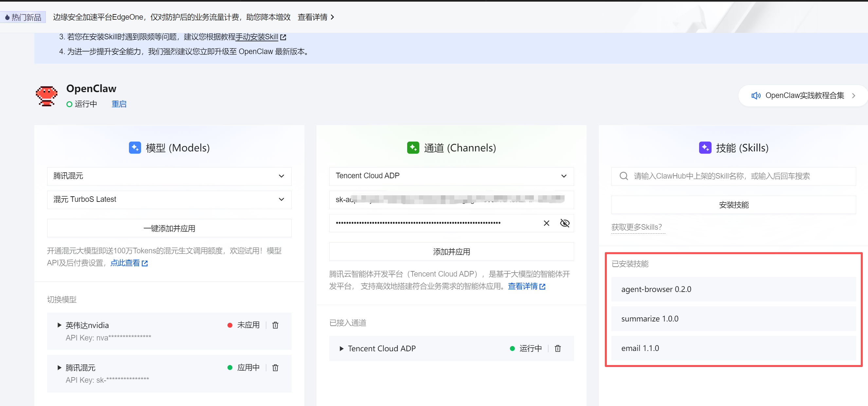Click the 腾讯混元 API Key text
Screen dimensions: 868x406
coord(107,380)
